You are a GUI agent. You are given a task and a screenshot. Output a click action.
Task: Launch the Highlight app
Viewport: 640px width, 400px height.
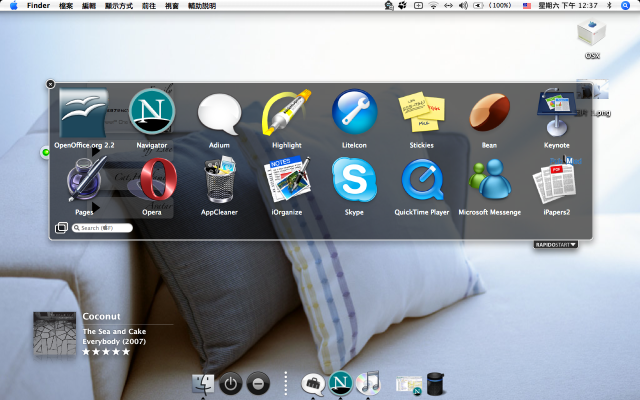pos(287,112)
